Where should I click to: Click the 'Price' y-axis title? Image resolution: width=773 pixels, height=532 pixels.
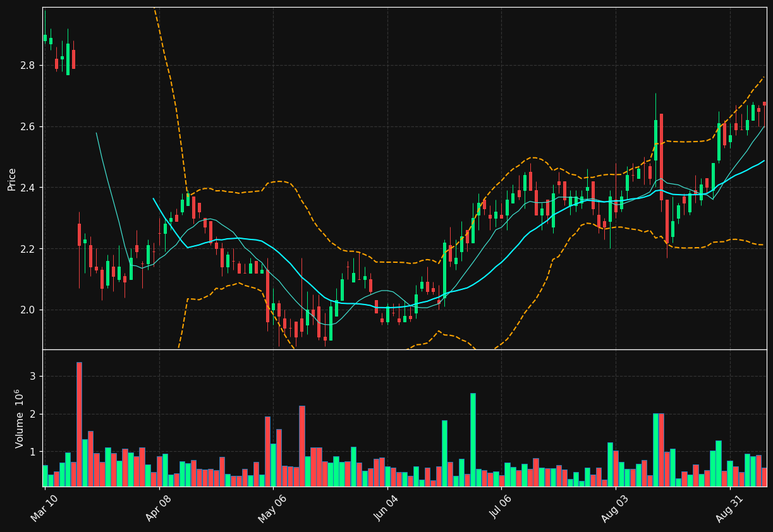pyautogui.click(x=11, y=179)
